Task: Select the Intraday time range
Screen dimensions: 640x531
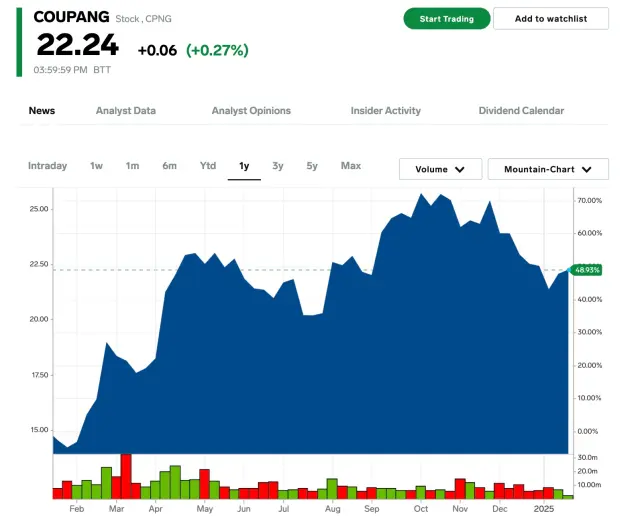Action: (47, 166)
